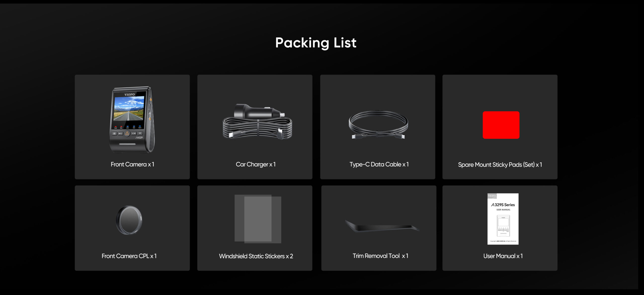The width and height of the screenshot is (644, 295).
Task: Click the Packing List heading
Action: pos(316,43)
